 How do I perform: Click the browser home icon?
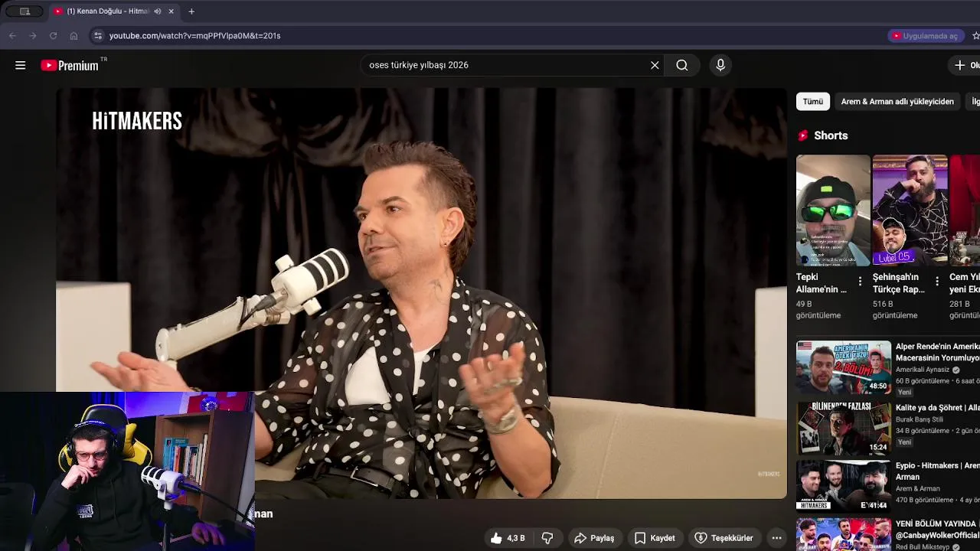(x=73, y=35)
